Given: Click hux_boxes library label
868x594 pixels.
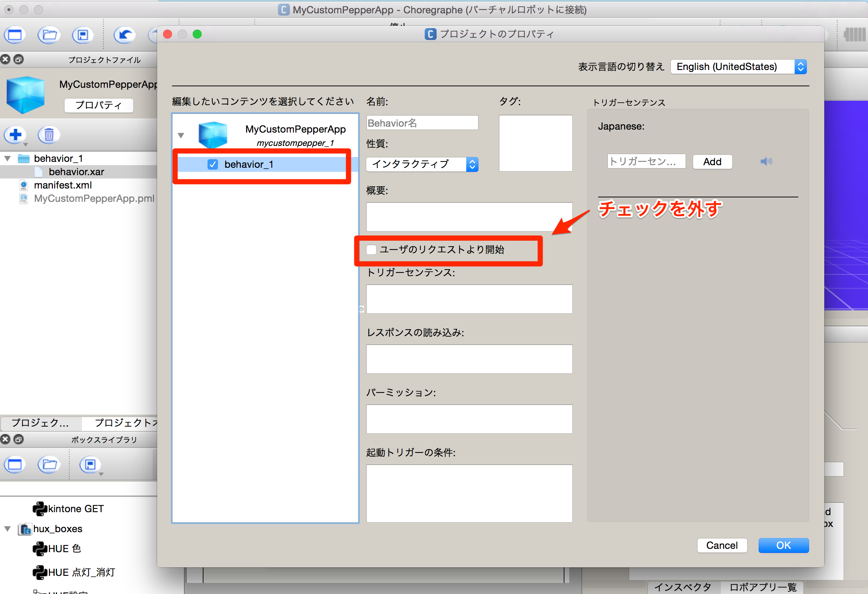Looking at the screenshot, I should [57, 529].
